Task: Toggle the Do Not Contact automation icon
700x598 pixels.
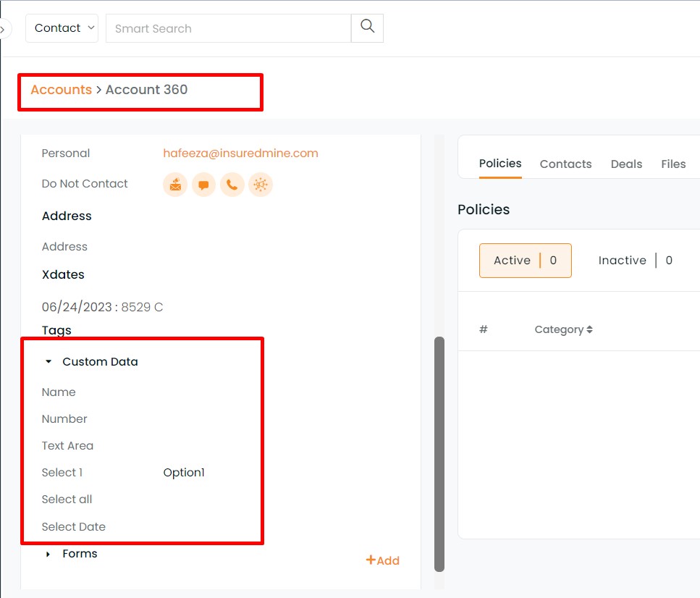Action: tap(261, 185)
